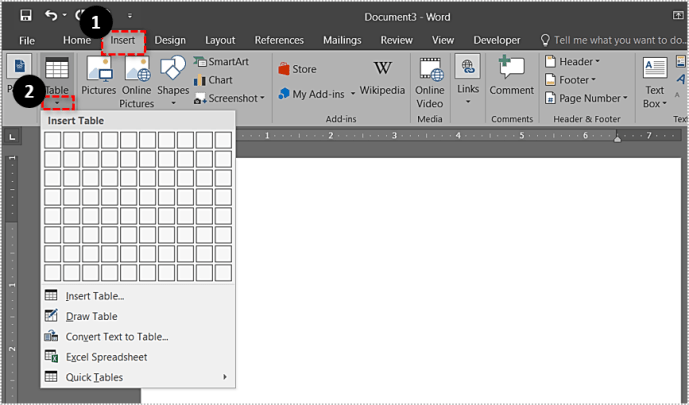Screen dimensions: 689x405
Task: Click the Tell me what you want box
Action: (614, 40)
